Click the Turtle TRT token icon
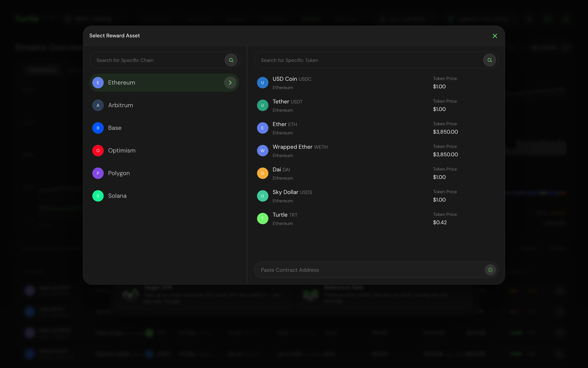Image resolution: width=588 pixels, height=368 pixels. click(263, 219)
